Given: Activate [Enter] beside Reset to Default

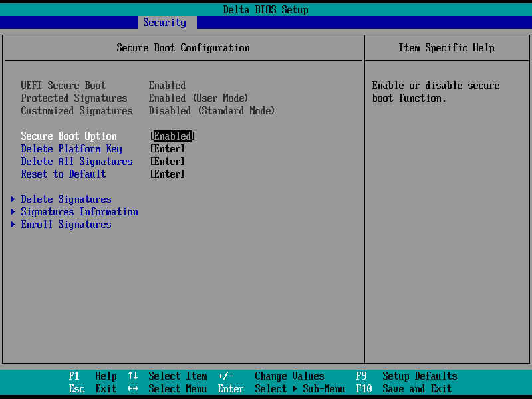Looking at the screenshot, I should click(x=168, y=174).
